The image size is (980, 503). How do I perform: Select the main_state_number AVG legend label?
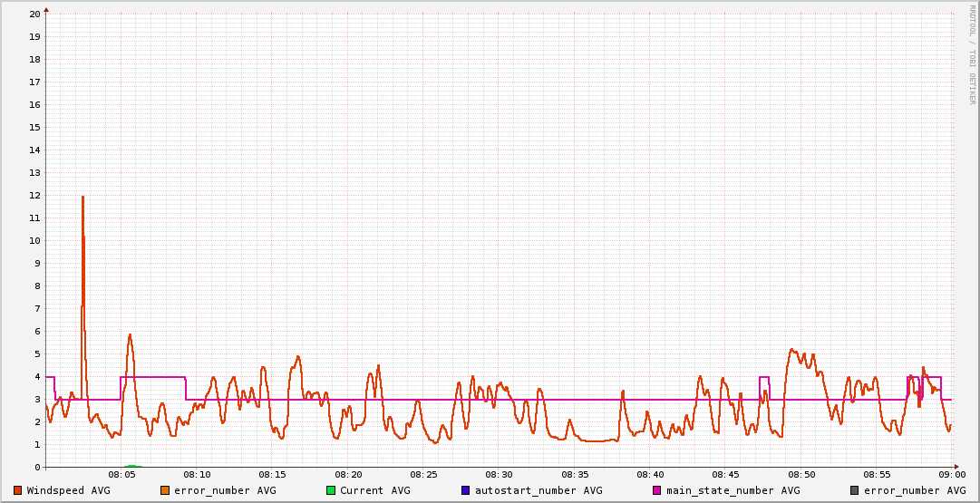[x=733, y=490]
